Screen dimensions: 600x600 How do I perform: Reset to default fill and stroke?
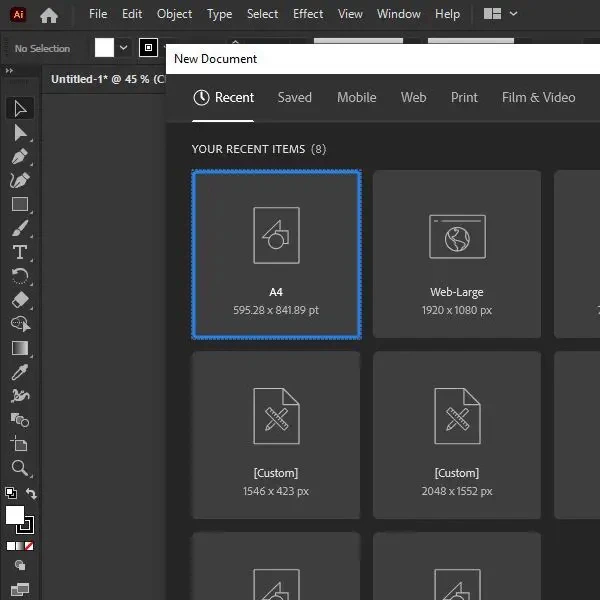(x=10, y=493)
